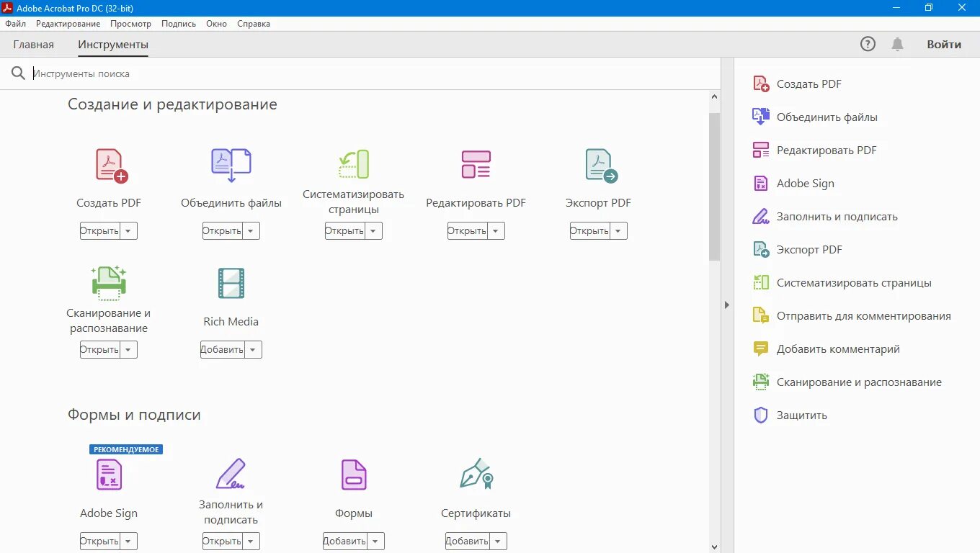Open the Справка menu
Screen dimensions: 980x553
coord(253,24)
